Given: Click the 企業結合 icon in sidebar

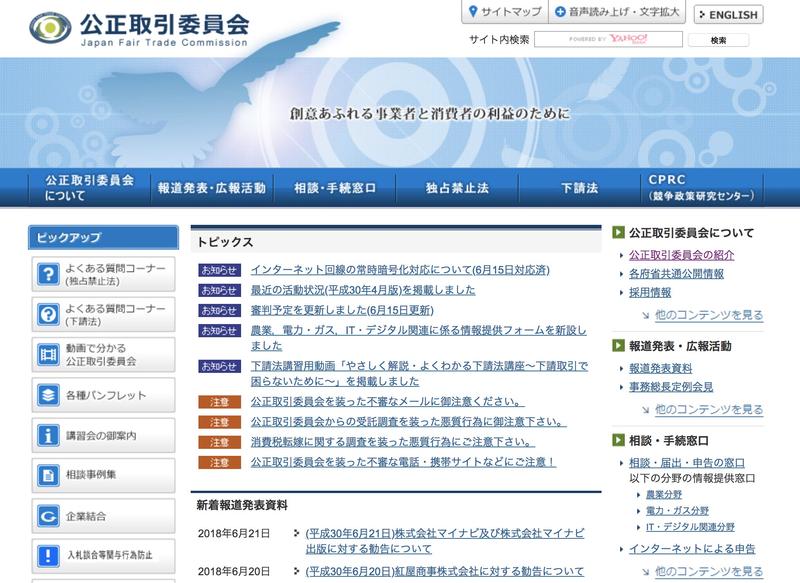Looking at the screenshot, I should click(x=48, y=517).
